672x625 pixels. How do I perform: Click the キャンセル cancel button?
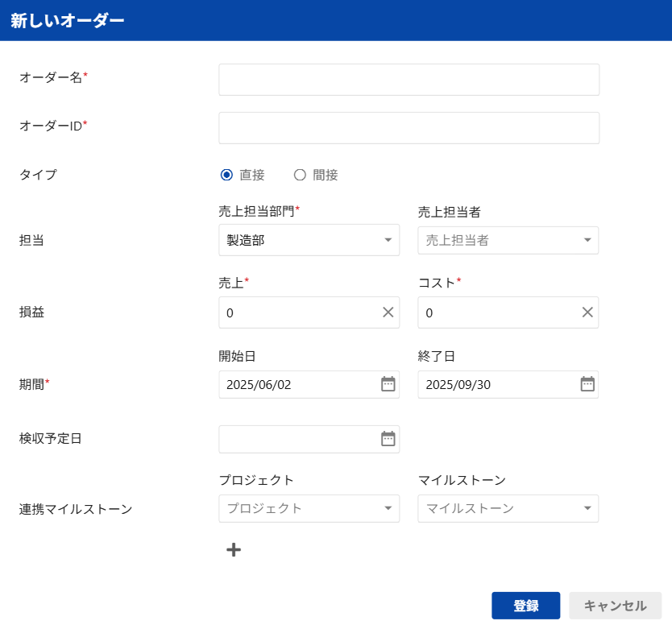pos(615,606)
